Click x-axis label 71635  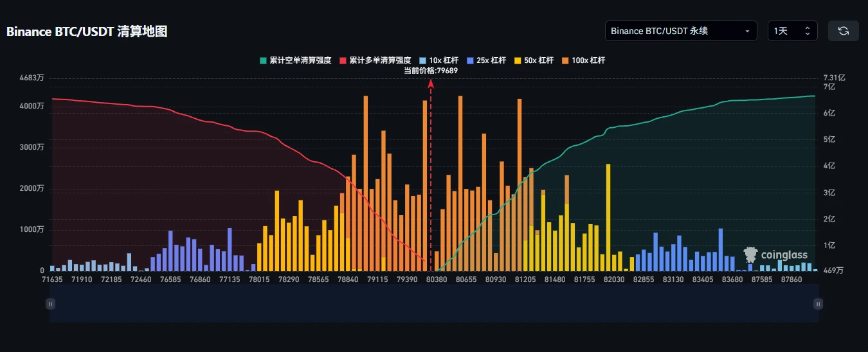pyautogui.click(x=52, y=280)
